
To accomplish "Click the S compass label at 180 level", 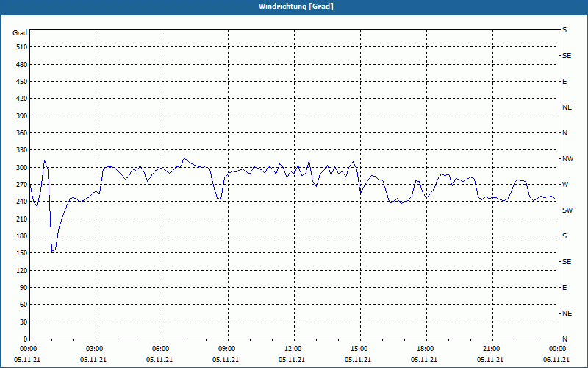I will click(564, 236).
